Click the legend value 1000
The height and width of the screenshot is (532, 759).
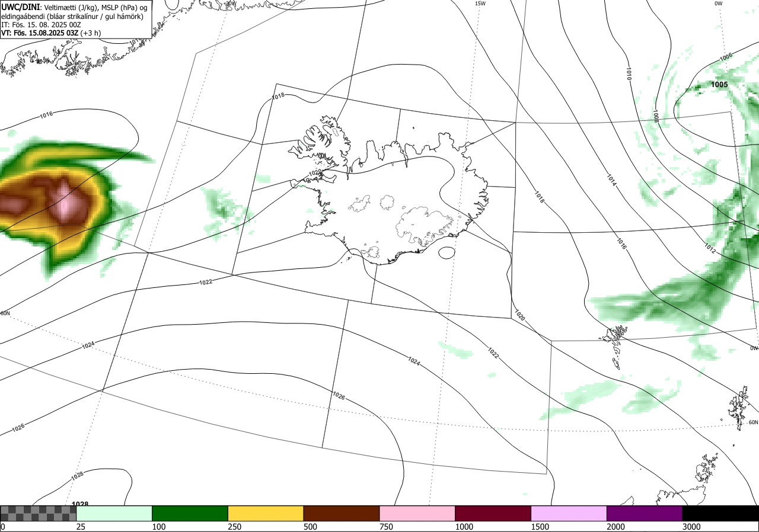(x=465, y=527)
